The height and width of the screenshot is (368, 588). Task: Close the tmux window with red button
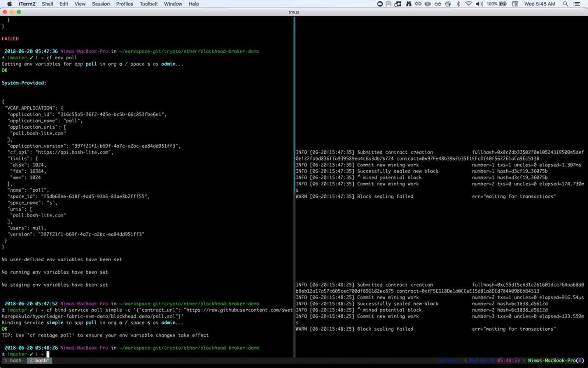coord(5,12)
